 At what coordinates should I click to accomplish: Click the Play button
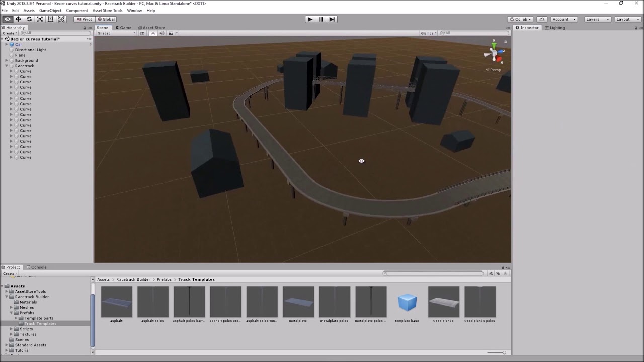click(309, 19)
